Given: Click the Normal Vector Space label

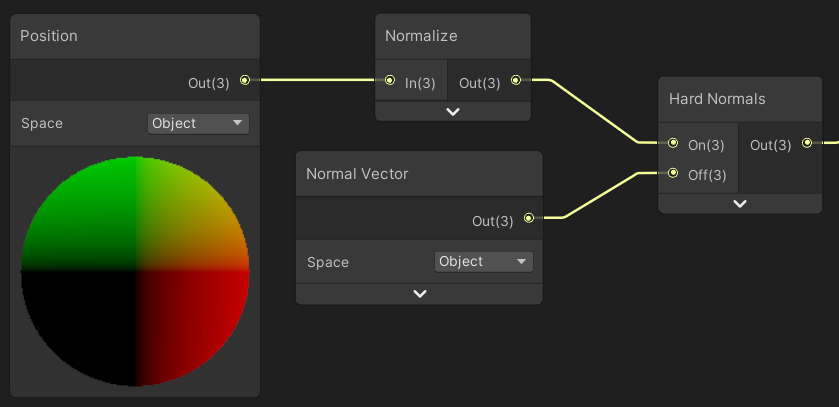Looking at the screenshot, I should click(328, 262).
